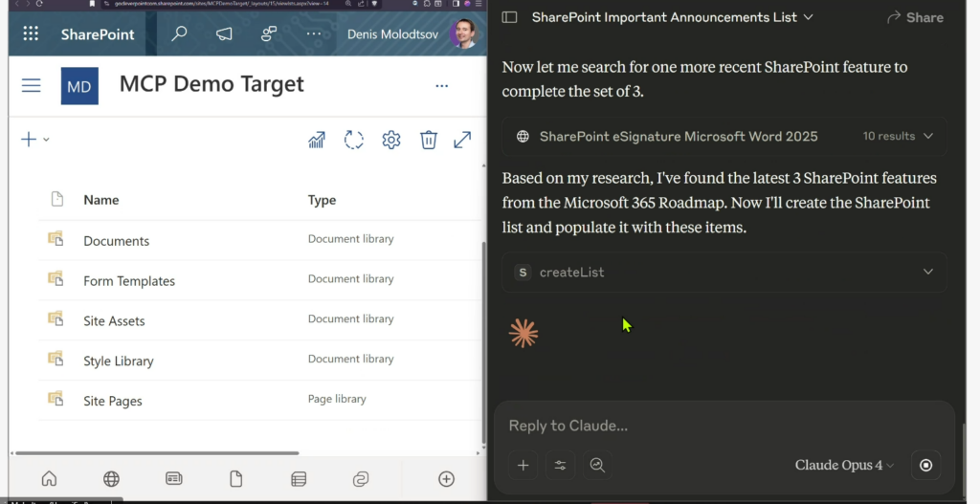Click the Document library type cell in the Documents row

[350, 239]
